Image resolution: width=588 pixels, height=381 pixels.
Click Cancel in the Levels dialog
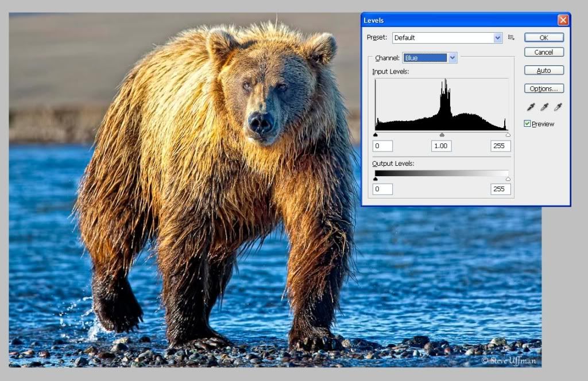543,52
